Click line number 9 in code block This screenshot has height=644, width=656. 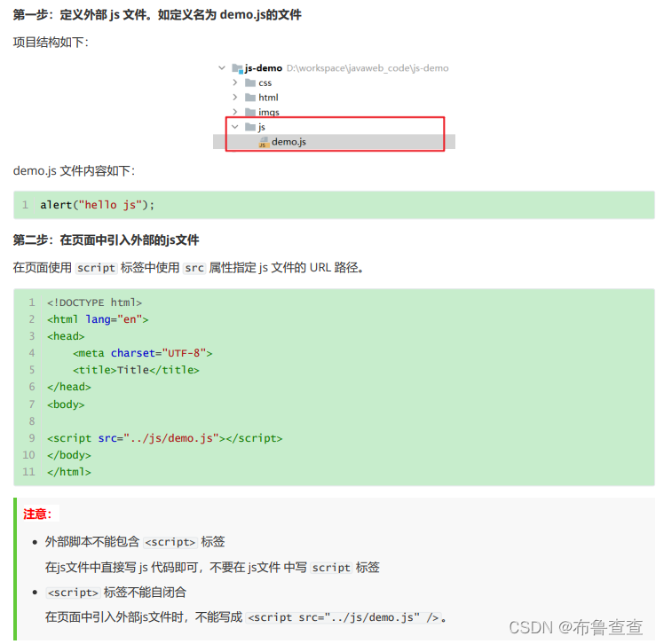31,438
